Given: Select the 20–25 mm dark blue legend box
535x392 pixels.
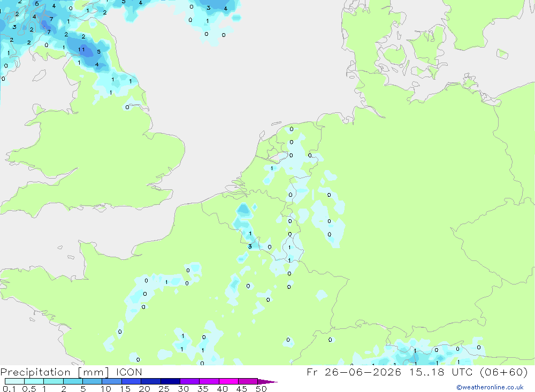Looking at the screenshot, I should pyautogui.click(x=151, y=381).
